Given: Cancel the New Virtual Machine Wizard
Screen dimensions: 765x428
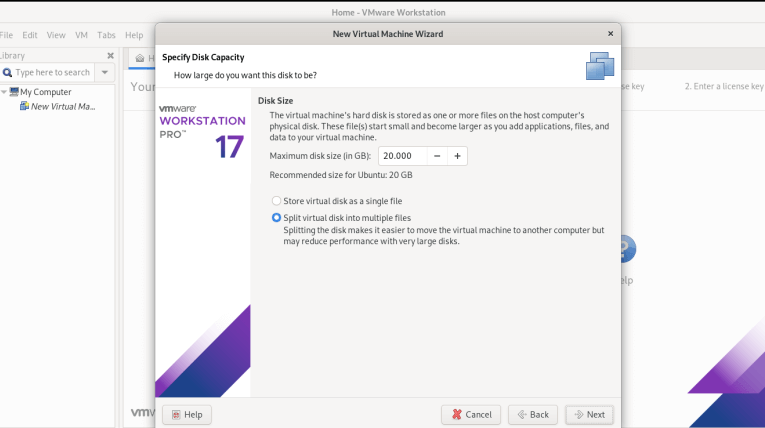Looking at the screenshot, I should (x=471, y=415).
